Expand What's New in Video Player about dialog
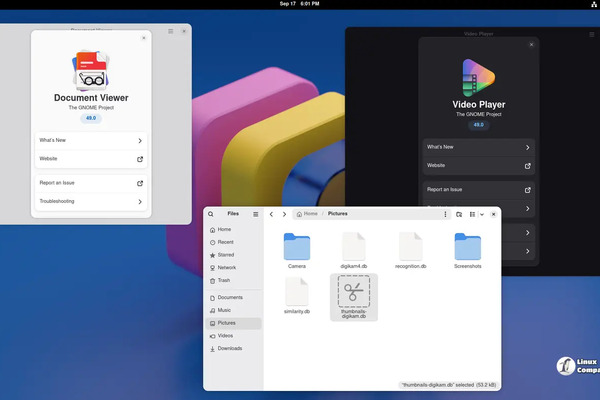 [x=479, y=147]
